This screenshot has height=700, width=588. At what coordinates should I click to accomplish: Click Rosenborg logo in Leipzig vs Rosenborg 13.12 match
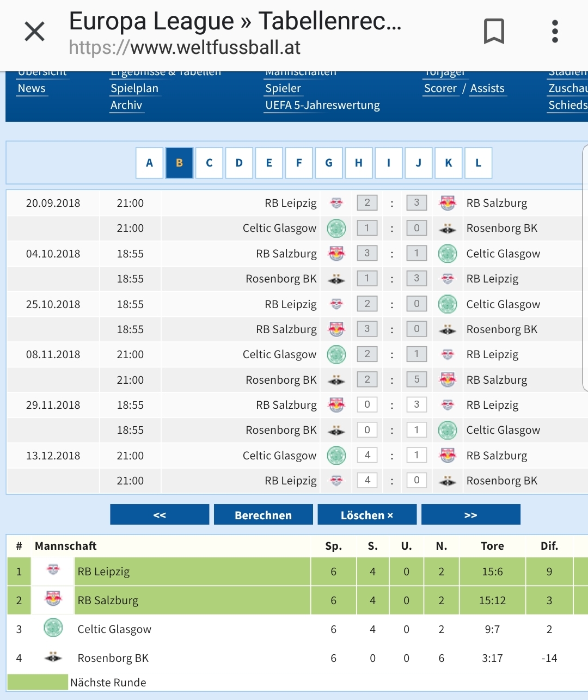click(x=448, y=481)
